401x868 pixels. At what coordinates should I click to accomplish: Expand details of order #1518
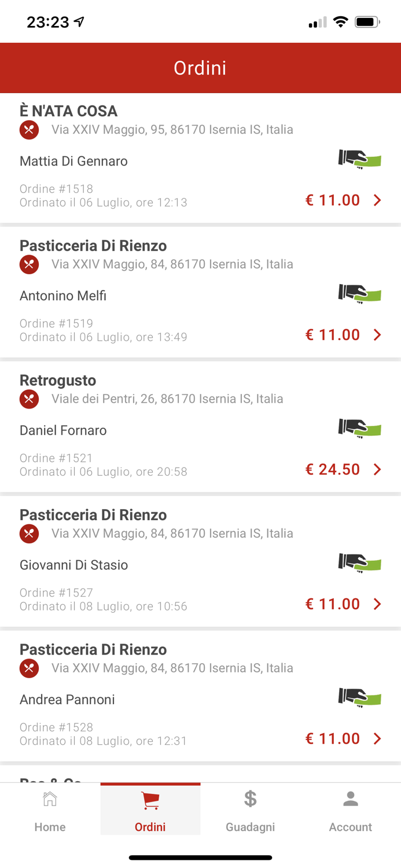(377, 200)
